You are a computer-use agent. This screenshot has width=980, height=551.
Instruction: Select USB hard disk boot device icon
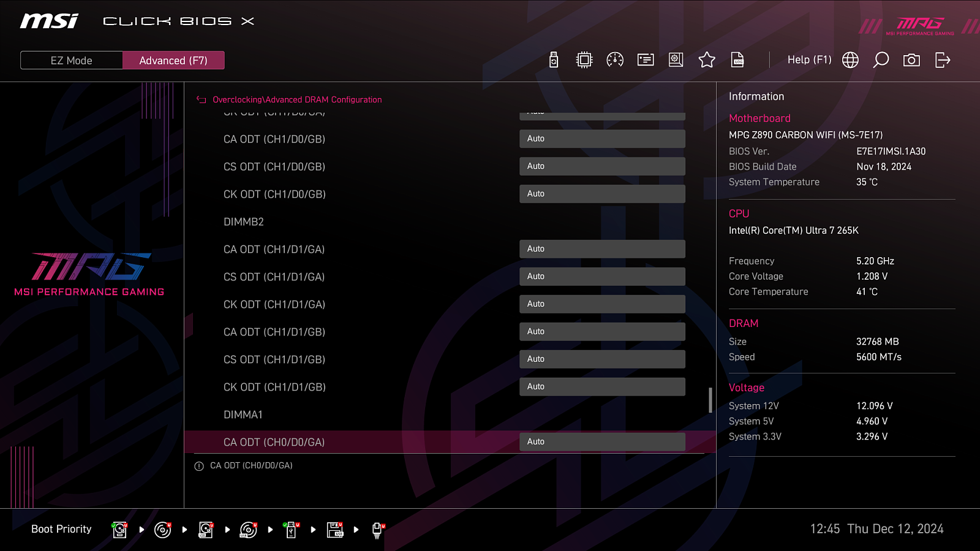[x=206, y=530]
